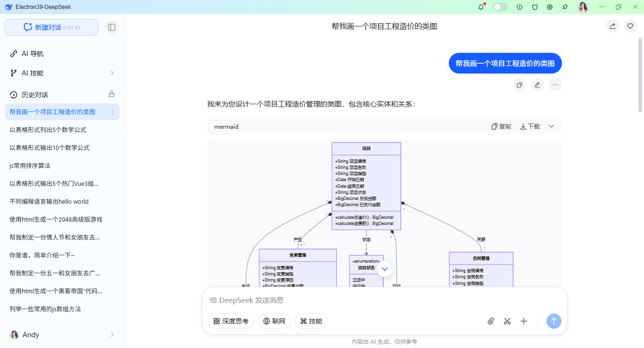Toggle 联网 web search mode
The height and width of the screenshot is (348, 644).
pos(274,321)
